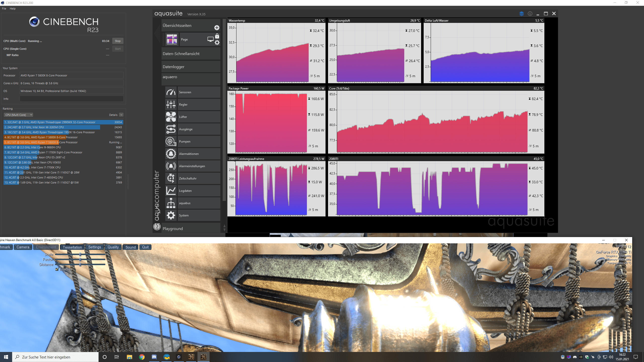This screenshot has width=644, height=362.
Task: Open the info icon in aquasuite title bar
Action: [530, 14]
